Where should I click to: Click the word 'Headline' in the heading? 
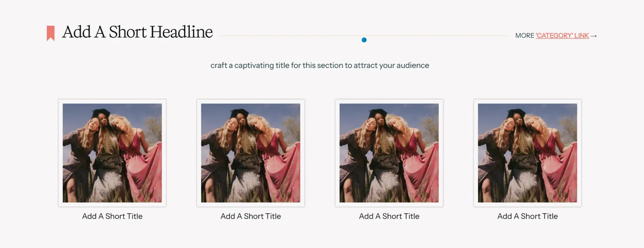point(181,32)
